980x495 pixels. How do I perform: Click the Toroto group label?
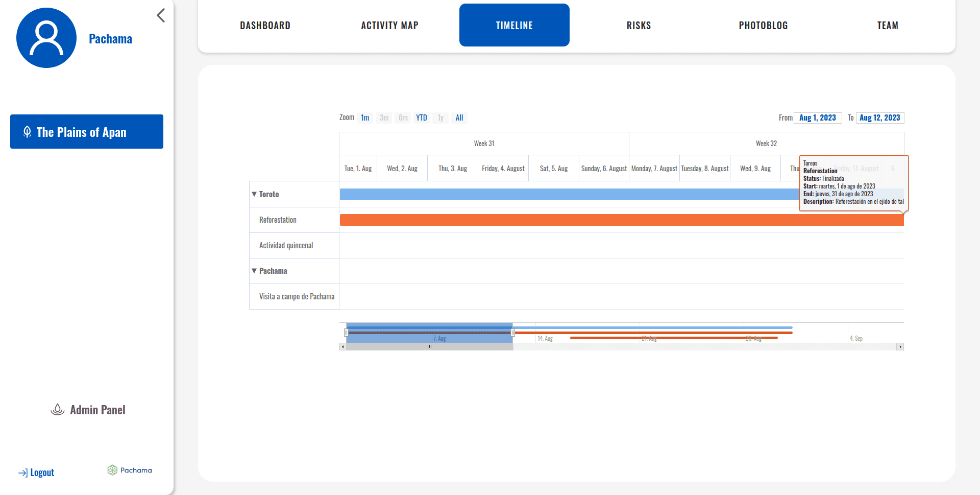[269, 194]
